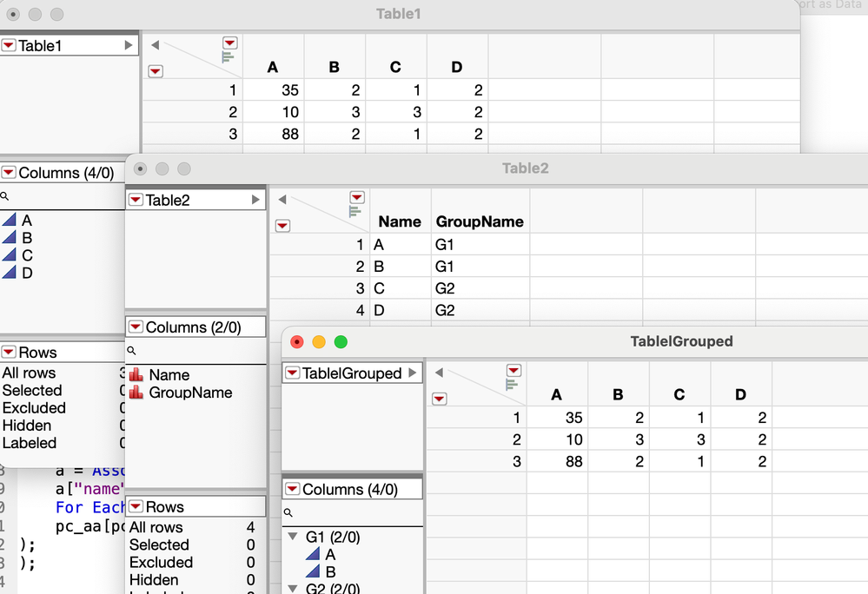Viewport: 868px width, 594px height.
Task: Click the Table1 window title bar
Action: pos(399,14)
